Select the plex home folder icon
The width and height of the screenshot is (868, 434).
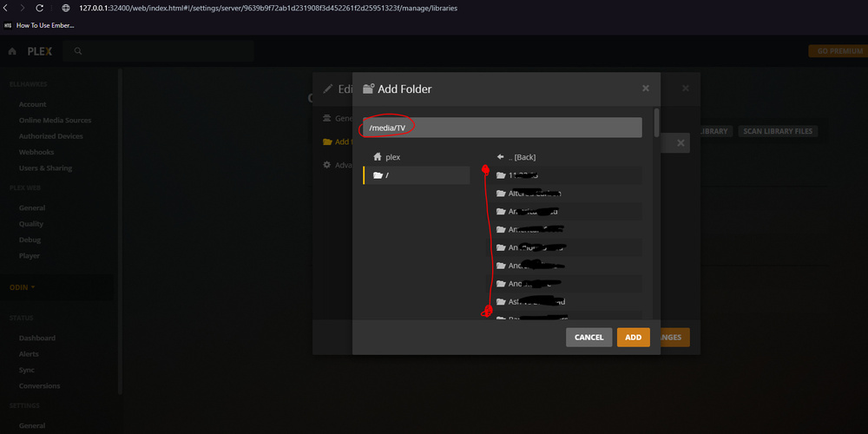378,157
